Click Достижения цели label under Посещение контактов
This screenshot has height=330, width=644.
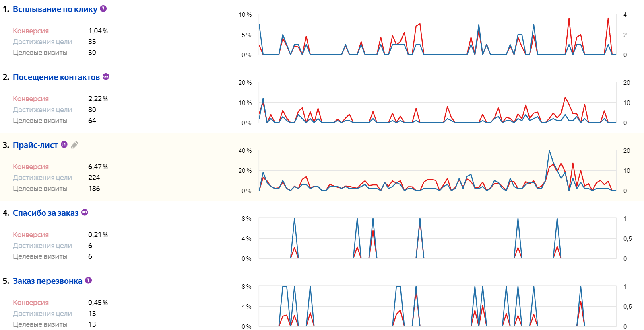tap(42, 110)
